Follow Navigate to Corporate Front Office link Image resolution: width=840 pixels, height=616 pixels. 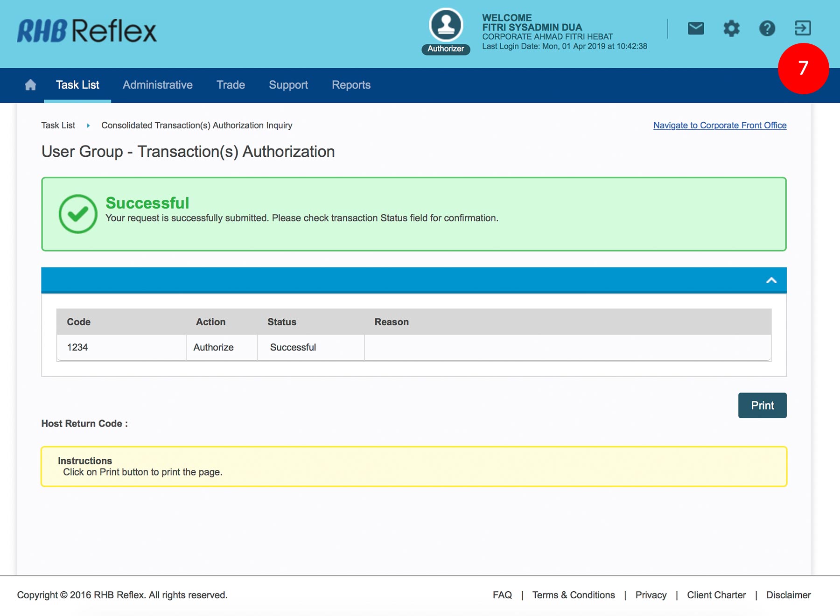click(719, 126)
